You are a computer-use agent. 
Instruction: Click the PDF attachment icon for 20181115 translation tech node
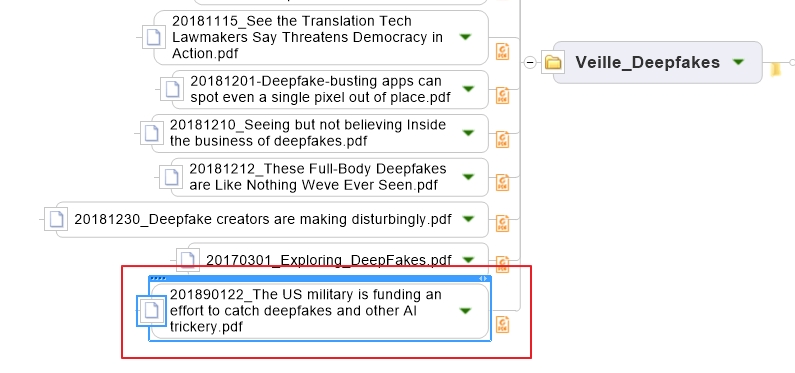tap(502, 51)
